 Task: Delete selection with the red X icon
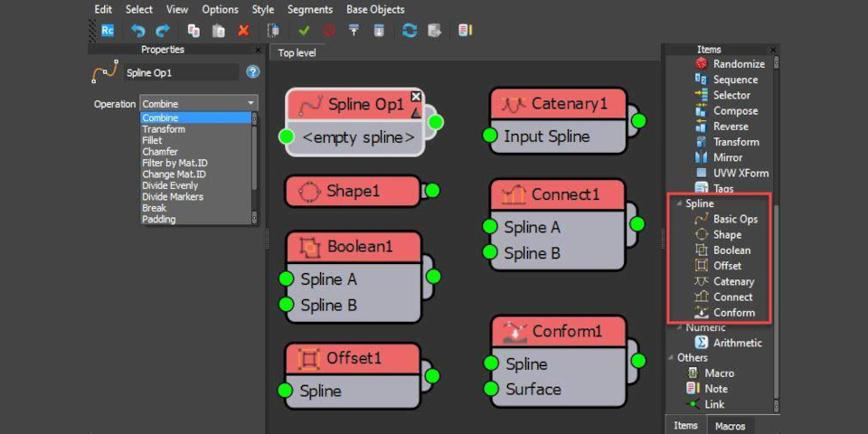[243, 31]
